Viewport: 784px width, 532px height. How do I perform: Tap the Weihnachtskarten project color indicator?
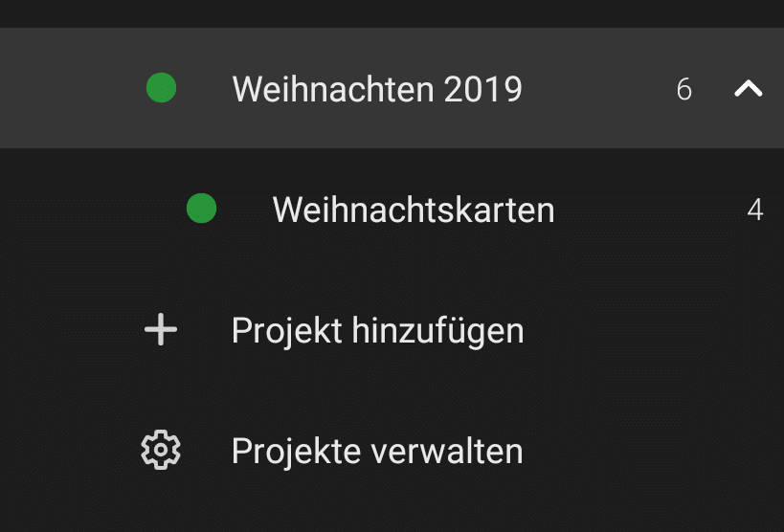201,208
